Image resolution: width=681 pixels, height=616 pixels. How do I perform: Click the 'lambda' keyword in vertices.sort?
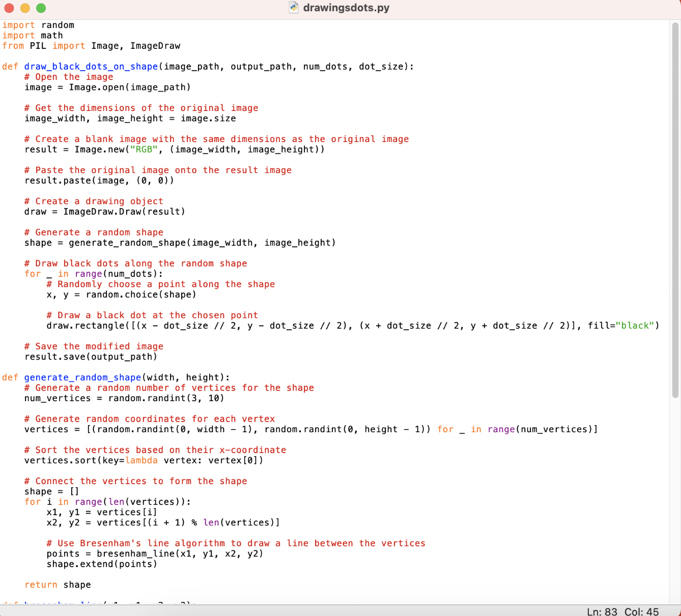click(x=141, y=460)
